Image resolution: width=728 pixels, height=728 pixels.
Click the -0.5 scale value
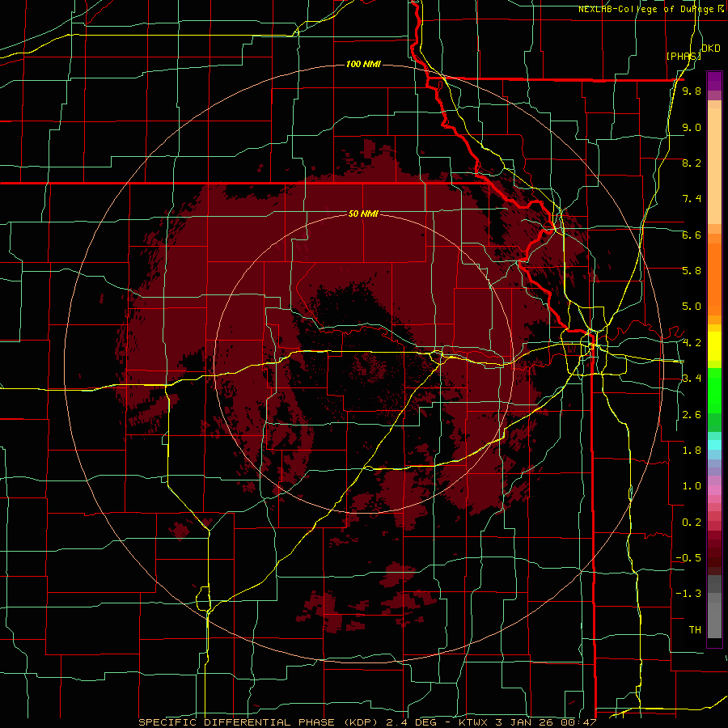[688, 558]
